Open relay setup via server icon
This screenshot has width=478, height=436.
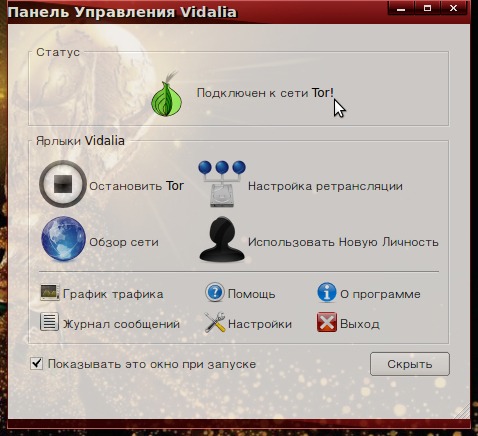coord(222,184)
